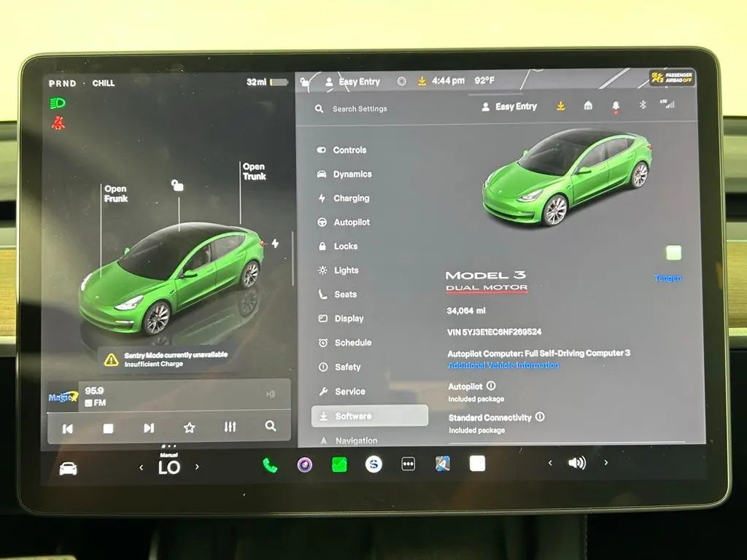Open the Navigation settings menu
This screenshot has width=747, height=560.
(x=349, y=441)
